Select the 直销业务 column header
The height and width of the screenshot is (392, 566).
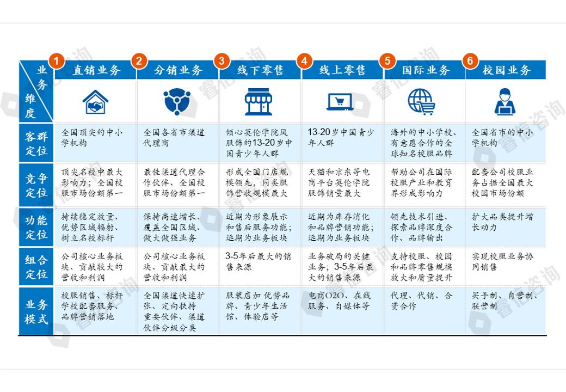tap(97, 70)
